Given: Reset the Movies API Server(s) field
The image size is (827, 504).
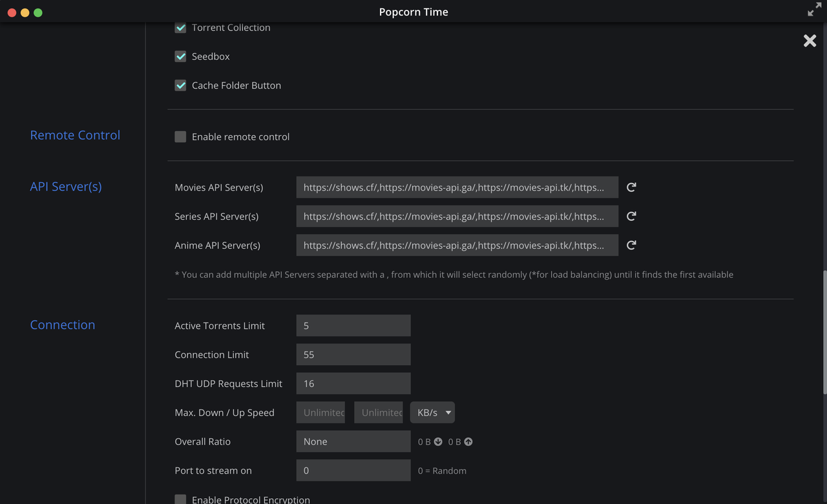Looking at the screenshot, I should [x=631, y=187].
